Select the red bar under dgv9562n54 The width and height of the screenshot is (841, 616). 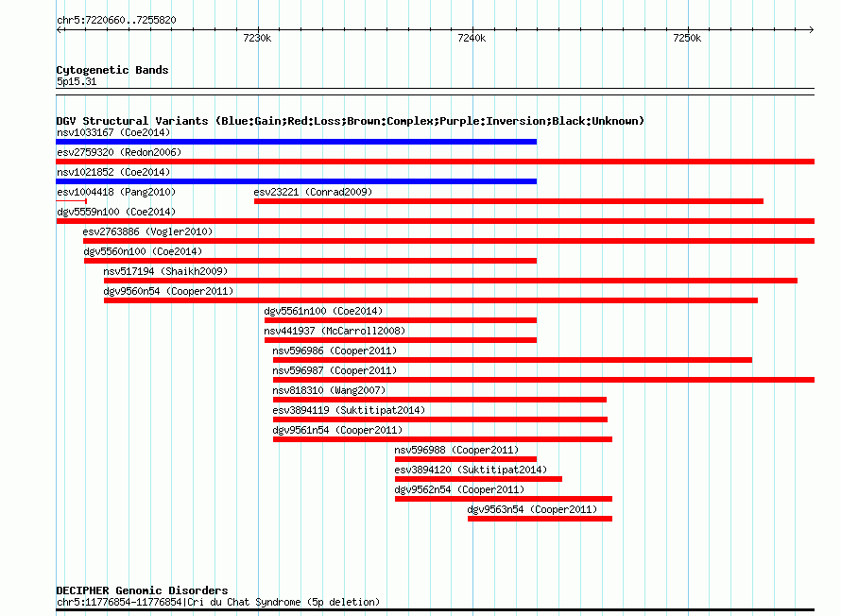pos(503,499)
